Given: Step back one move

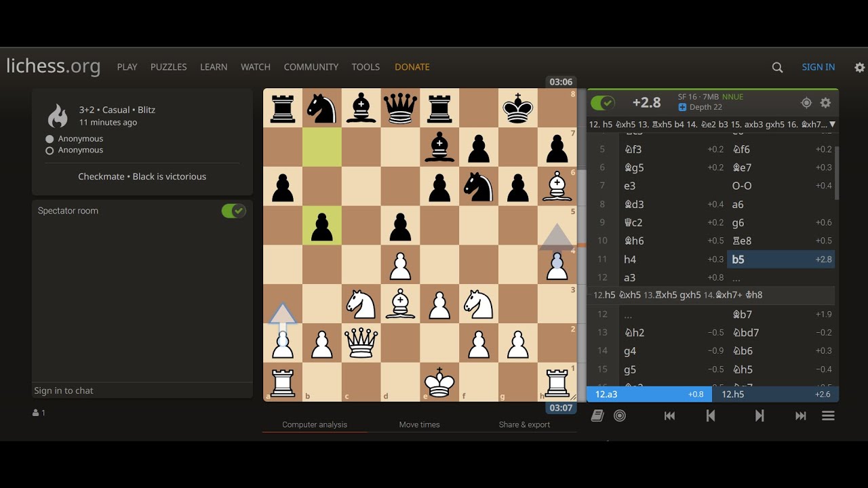Looking at the screenshot, I should point(711,416).
